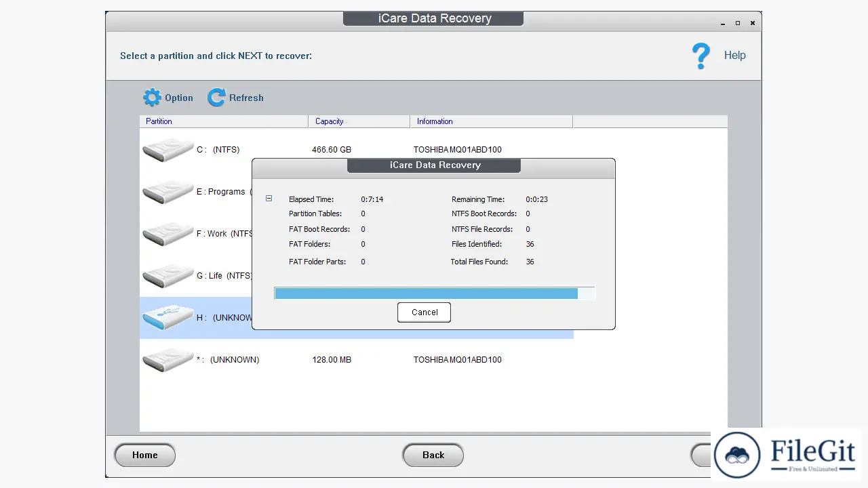Click the 'E : Programs' partition label
868x488 pixels.
coord(221,192)
